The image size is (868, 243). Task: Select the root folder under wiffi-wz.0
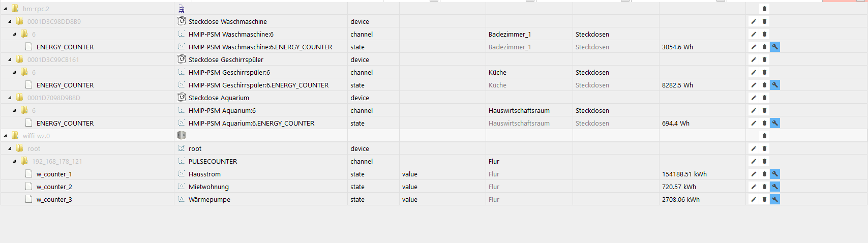pyautogui.click(x=34, y=148)
